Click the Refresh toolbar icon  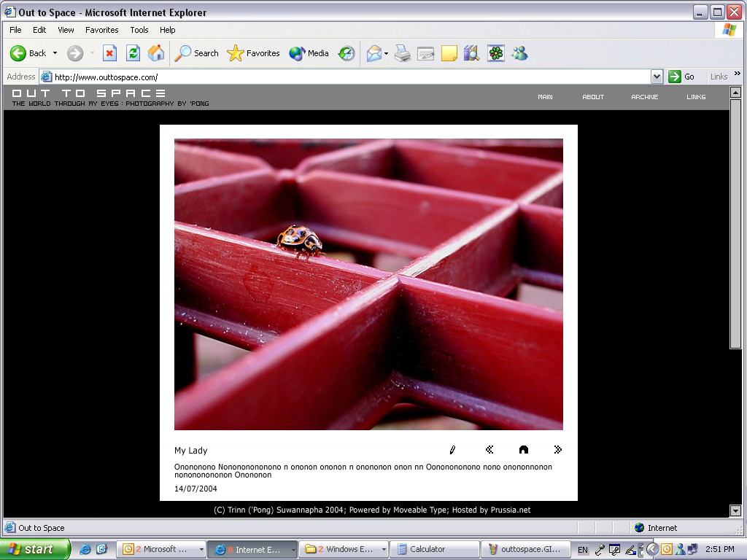(x=133, y=53)
